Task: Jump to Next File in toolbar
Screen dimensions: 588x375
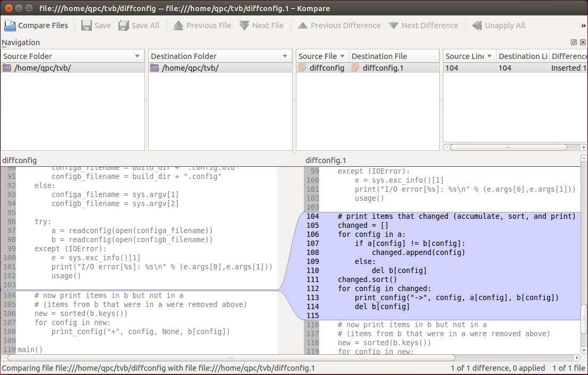Action: [244, 25]
